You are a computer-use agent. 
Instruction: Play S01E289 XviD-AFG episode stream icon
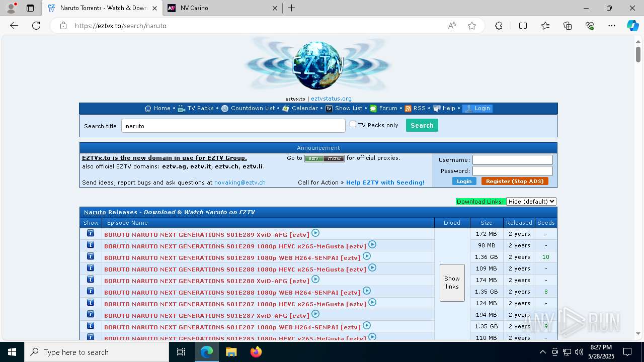tap(315, 233)
